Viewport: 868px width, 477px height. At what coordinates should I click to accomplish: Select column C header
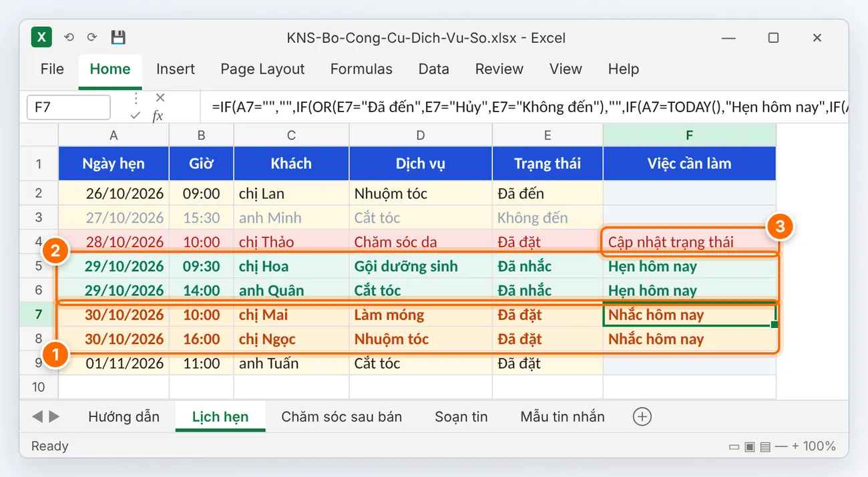[291, 136]
